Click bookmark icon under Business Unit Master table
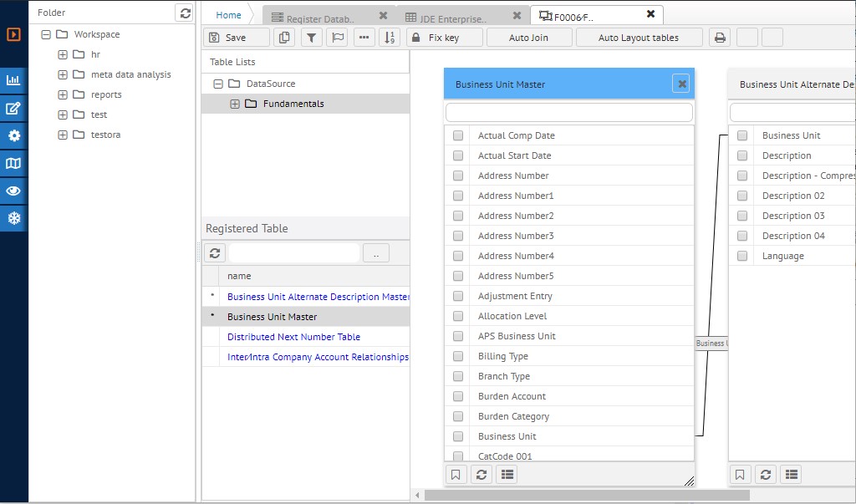The height and width of the screenshot is (504, 856). click(x=456, y=475)
